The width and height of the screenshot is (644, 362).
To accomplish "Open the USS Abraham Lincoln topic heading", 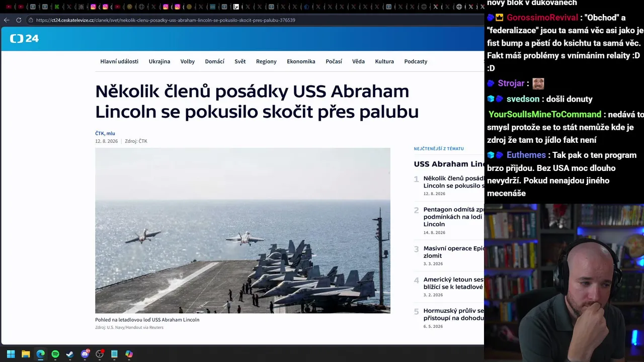I will [x=449, y=164].
